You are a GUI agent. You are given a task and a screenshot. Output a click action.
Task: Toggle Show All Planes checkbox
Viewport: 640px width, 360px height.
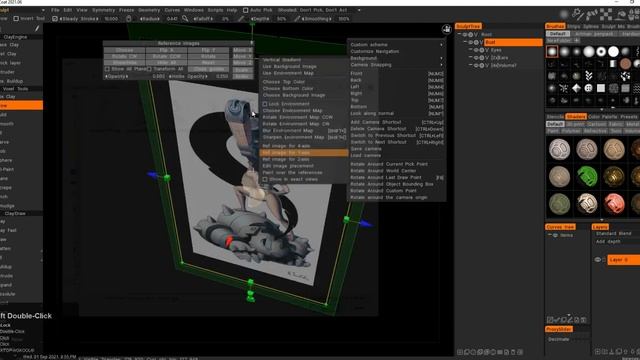(x=107, y=69)
